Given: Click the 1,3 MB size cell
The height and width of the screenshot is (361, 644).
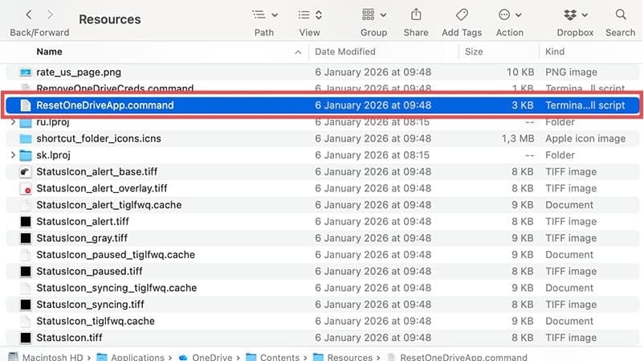Looking at the screenshot, I should [517, 138].
